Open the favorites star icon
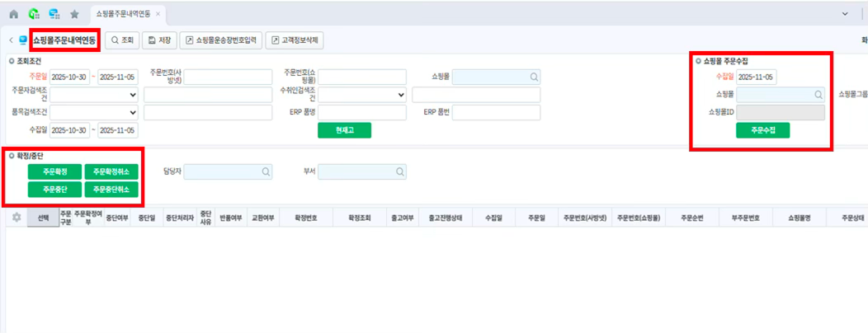Screen dimensions: 868x333 pos(74,14)
